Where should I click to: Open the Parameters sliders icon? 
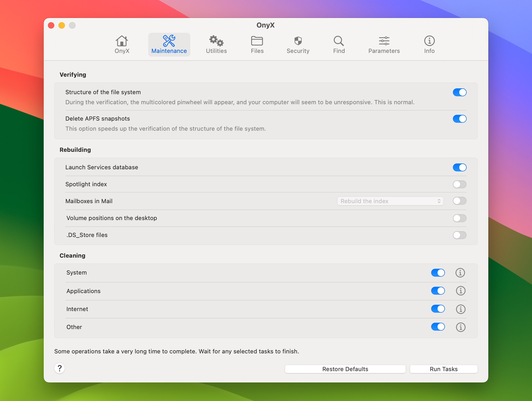point(384,41)
